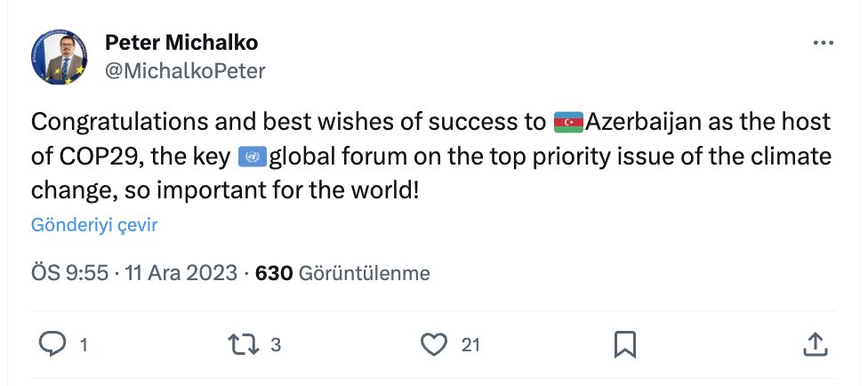Click Gönderiyi çevir to translate post
This screenshot has height=386, width=868.
(94, 225)
